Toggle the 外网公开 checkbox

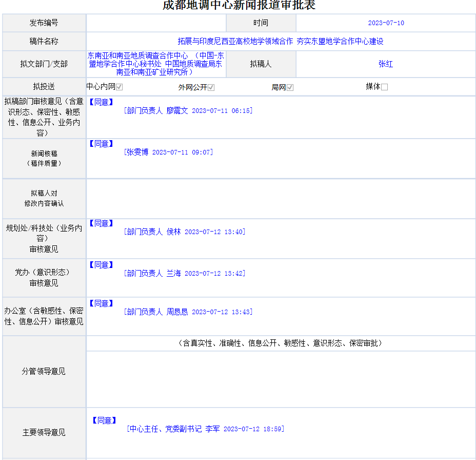[x=211, y=87]
